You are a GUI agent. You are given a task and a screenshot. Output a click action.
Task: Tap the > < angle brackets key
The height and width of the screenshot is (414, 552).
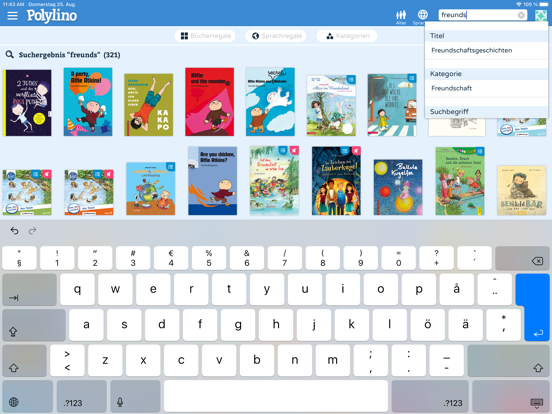pyautogui.click(x=67, y=361)
